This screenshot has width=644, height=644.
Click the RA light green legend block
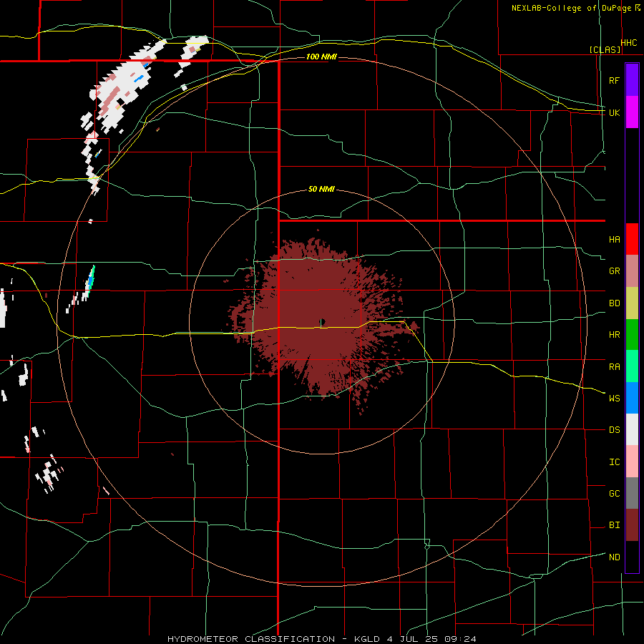(632, 366)
